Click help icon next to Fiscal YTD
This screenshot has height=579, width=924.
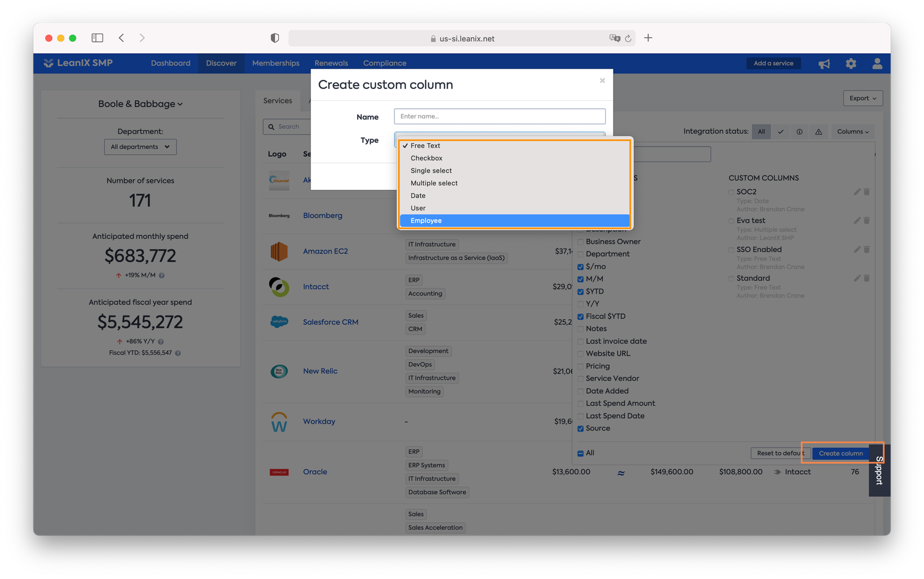[x=178, y=353]
